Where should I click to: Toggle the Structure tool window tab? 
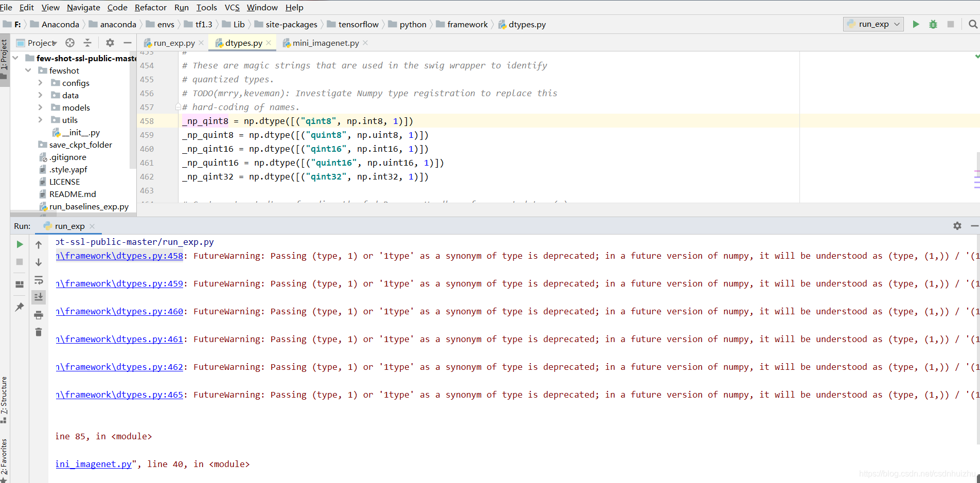coord(4,399)
